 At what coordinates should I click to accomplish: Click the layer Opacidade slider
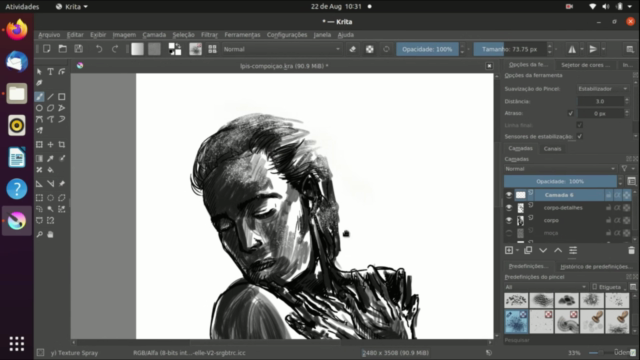pyautogui.click(x=560, y=181)
